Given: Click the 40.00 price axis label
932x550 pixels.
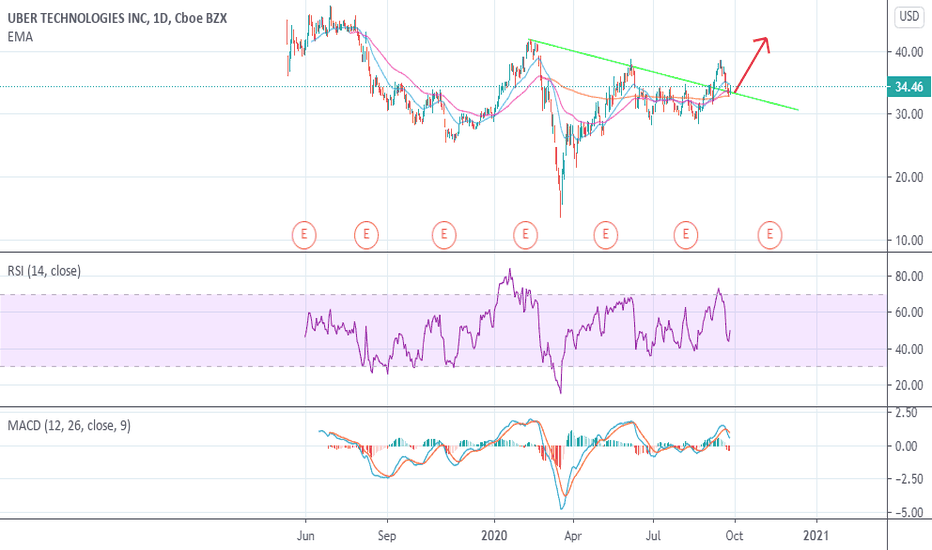Looking at the screenshot, I should [x=909, y=52].
